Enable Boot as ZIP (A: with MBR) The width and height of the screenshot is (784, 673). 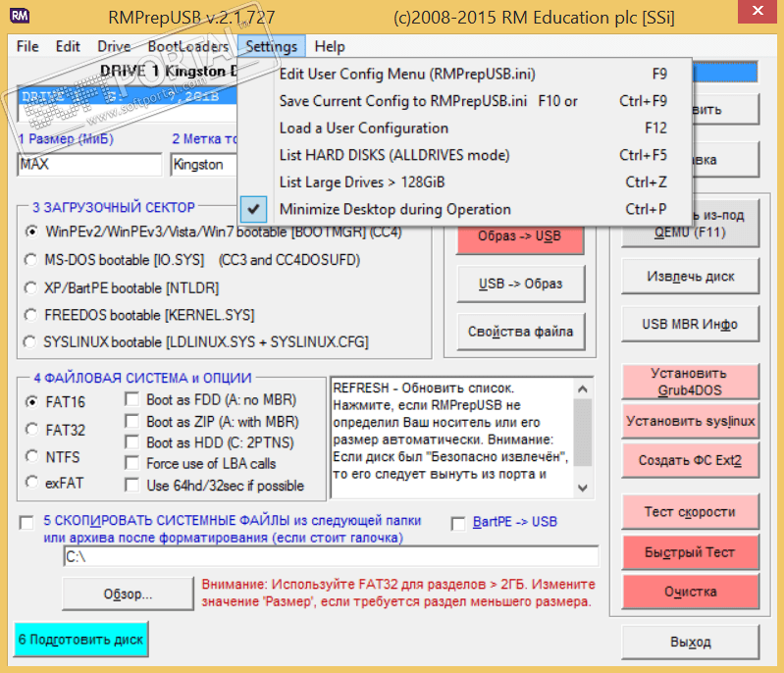pyautogui.click(x=132, y=422)
